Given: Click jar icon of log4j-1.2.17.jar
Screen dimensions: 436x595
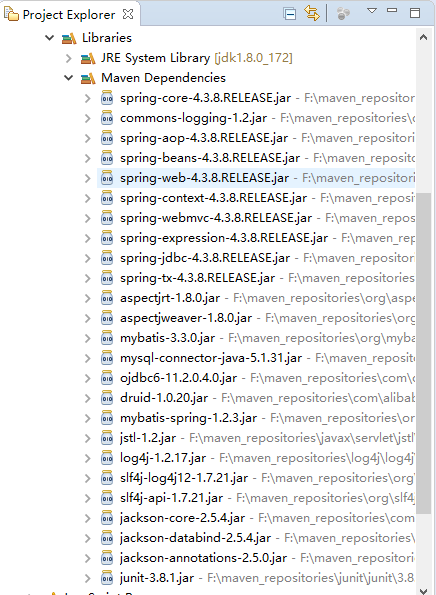Looking at the screenshot, I should 107,458.
